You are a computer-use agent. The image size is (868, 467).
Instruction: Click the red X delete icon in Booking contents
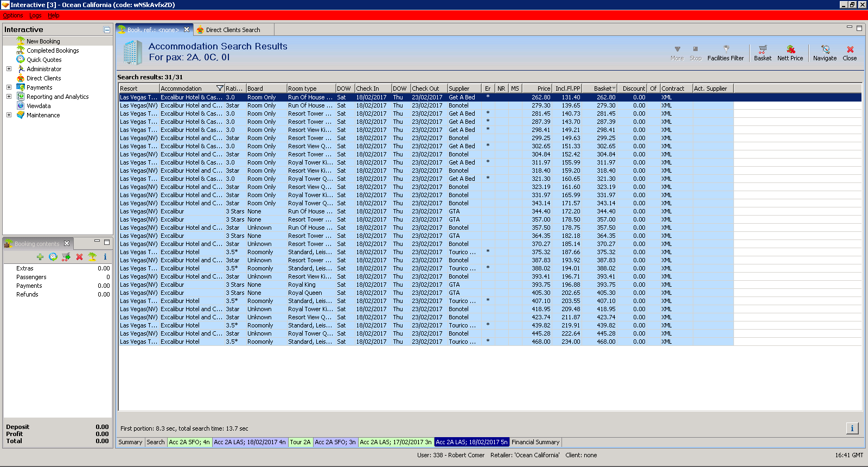coord(79,257)
